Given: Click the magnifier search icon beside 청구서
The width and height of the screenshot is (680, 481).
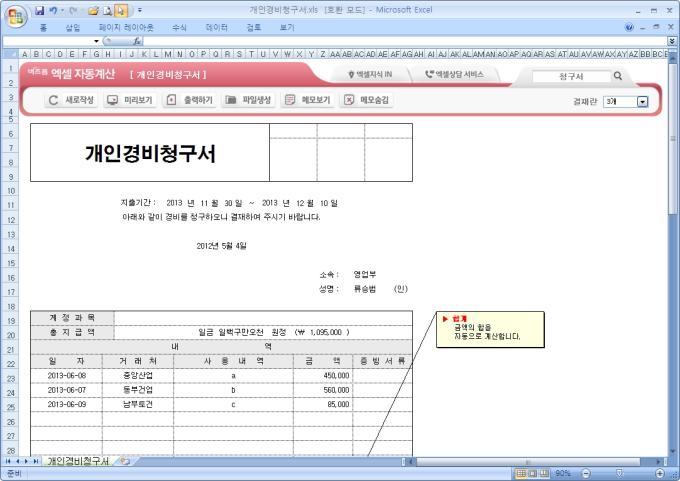Looking at the screenshot, I should click(x=618, y=76).
